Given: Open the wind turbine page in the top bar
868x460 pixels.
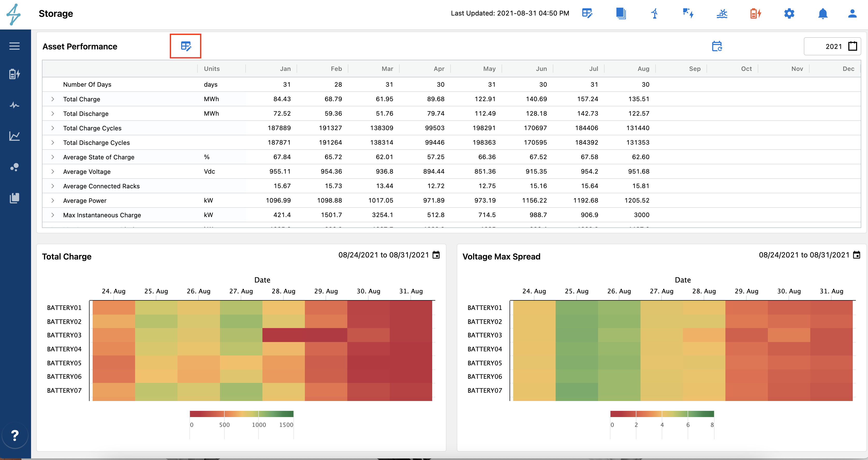Looking at the screenshot, I should (654, 14).
